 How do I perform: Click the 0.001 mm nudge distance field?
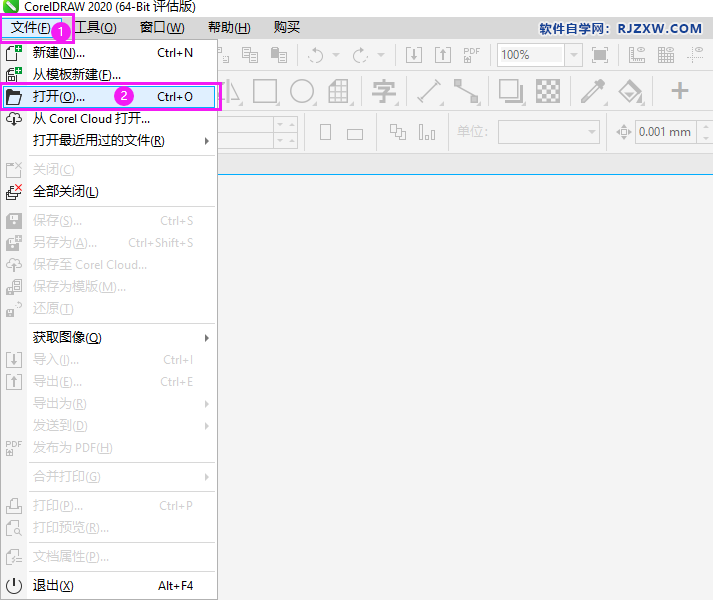coord(666,132)
